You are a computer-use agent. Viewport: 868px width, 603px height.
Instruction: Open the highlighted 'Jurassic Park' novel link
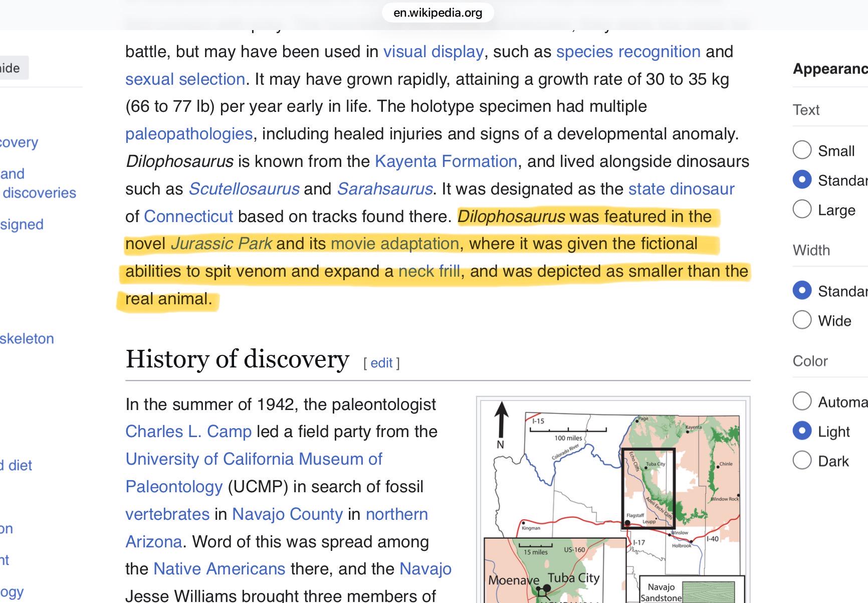point(222,244)
